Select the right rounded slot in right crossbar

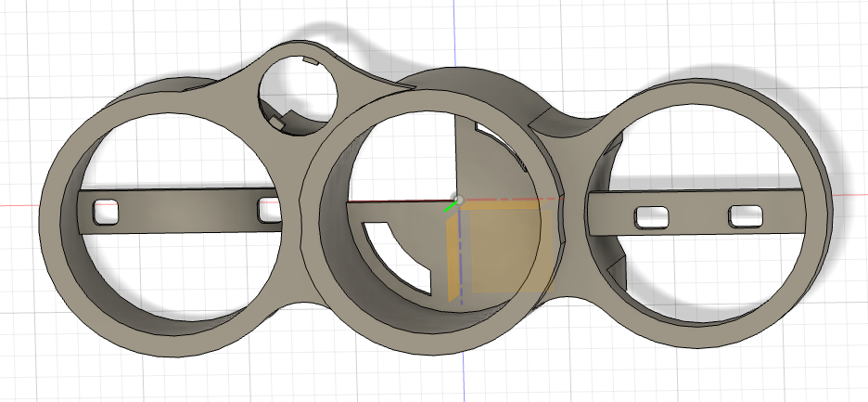click(746, 216)
